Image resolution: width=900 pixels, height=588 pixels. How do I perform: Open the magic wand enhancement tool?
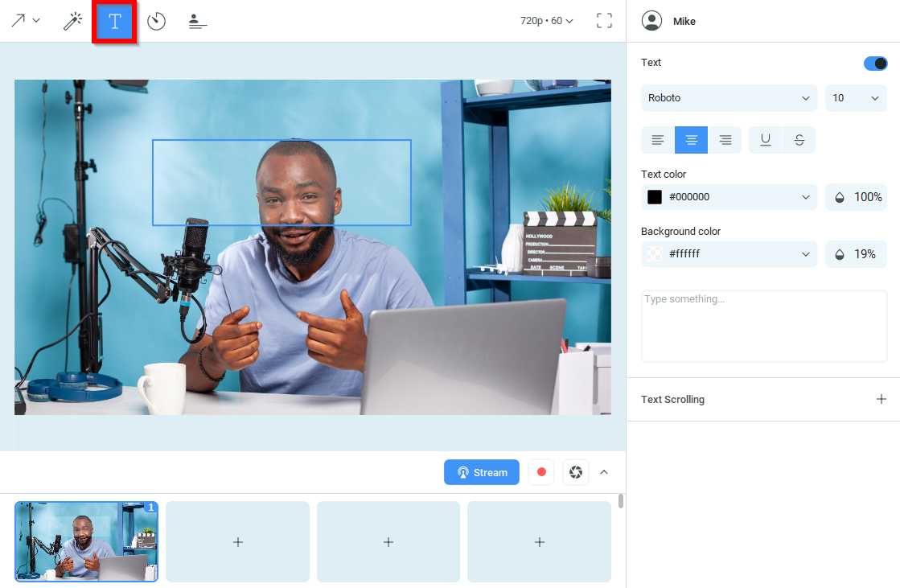[72, 21]
